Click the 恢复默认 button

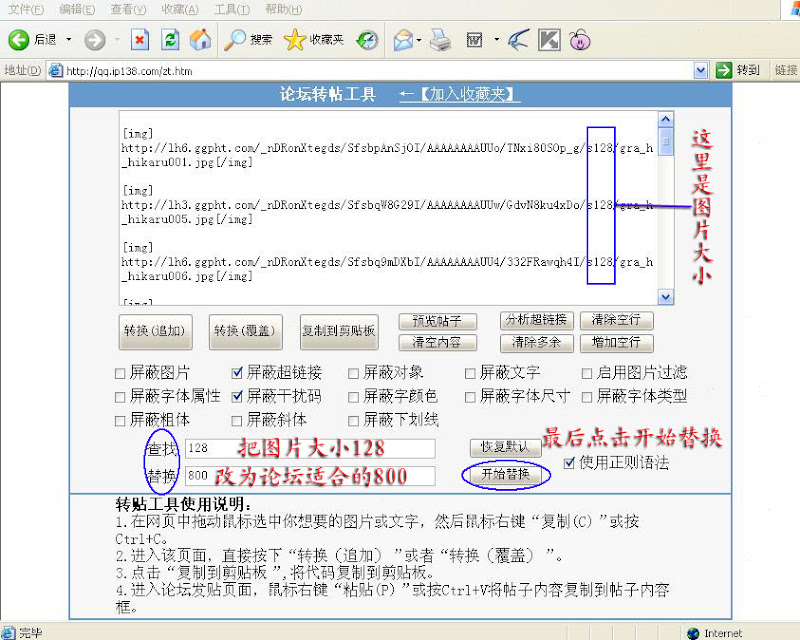[506, 448]
